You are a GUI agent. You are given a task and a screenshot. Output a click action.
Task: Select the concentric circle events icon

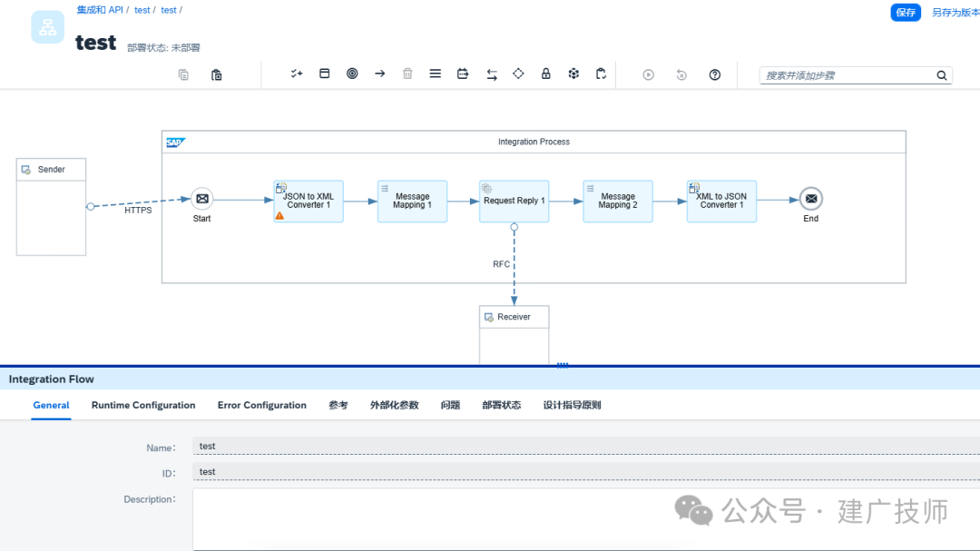352,74
